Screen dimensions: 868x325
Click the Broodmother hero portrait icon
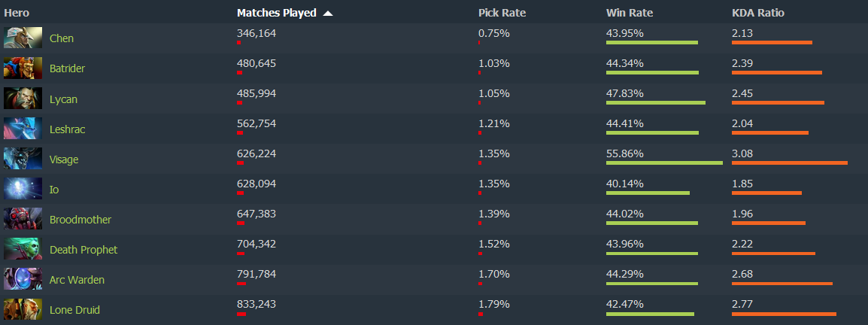point(23,219)
